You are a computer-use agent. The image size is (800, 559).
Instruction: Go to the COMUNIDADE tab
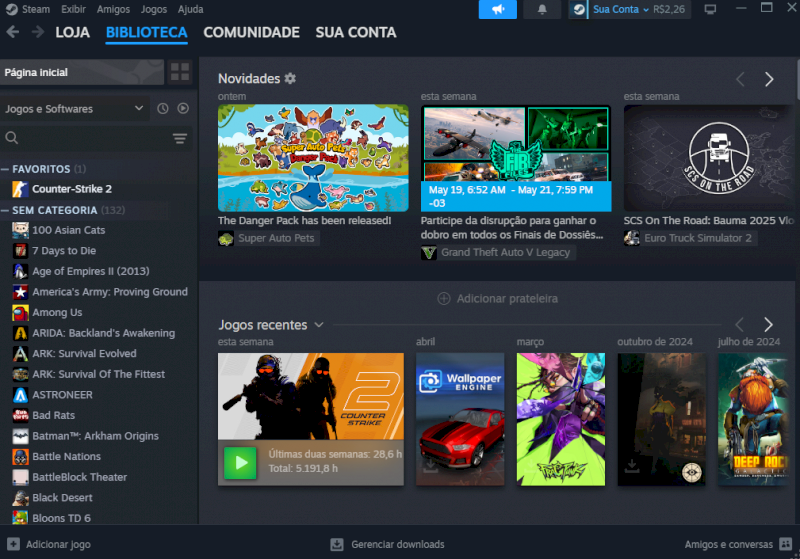pyautogui.click(x=251, y=32)
